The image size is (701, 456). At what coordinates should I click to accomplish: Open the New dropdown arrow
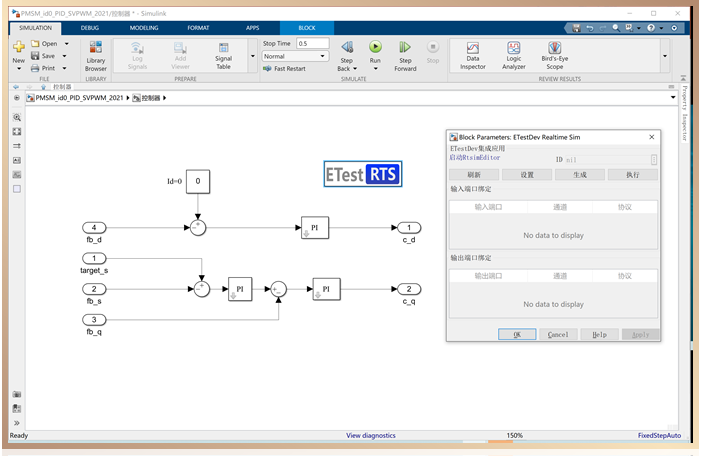click(19, 69)
